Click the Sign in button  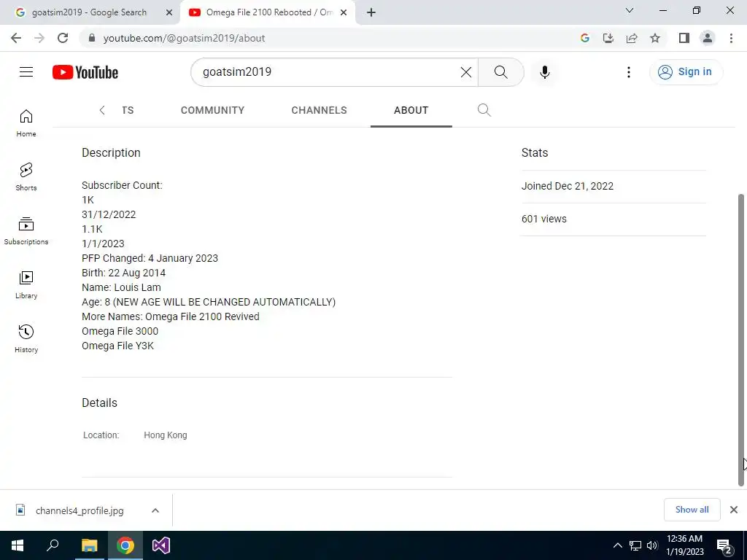[686, 72]
